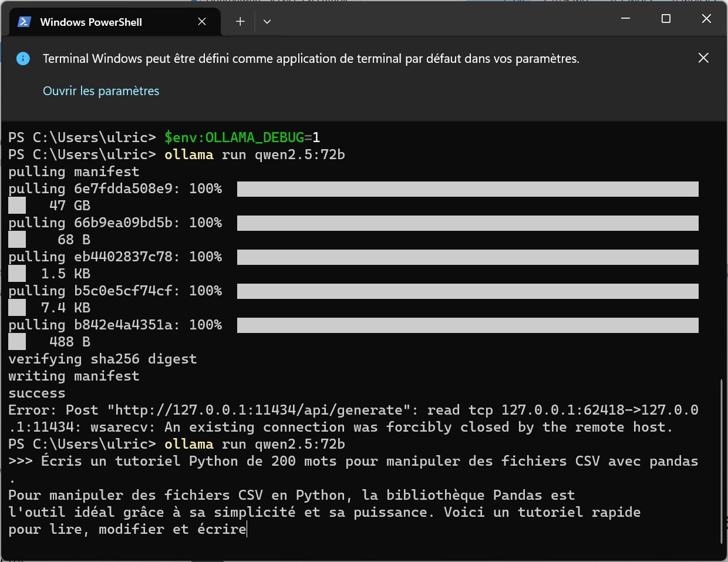Click the 'success' line

37,393
